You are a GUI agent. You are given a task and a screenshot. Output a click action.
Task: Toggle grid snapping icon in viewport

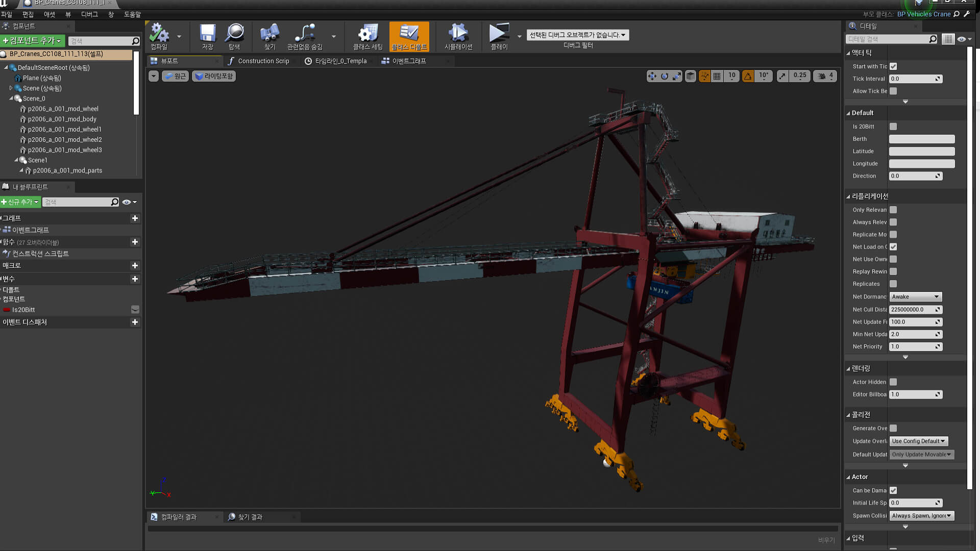coord(717,76)
